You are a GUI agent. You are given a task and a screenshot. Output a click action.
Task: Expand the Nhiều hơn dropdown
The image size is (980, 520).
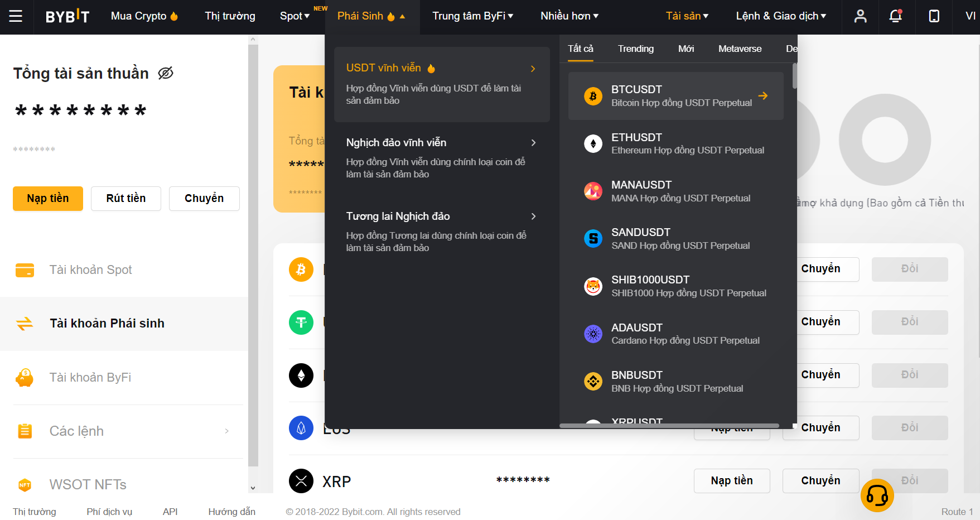coord(569,16)
